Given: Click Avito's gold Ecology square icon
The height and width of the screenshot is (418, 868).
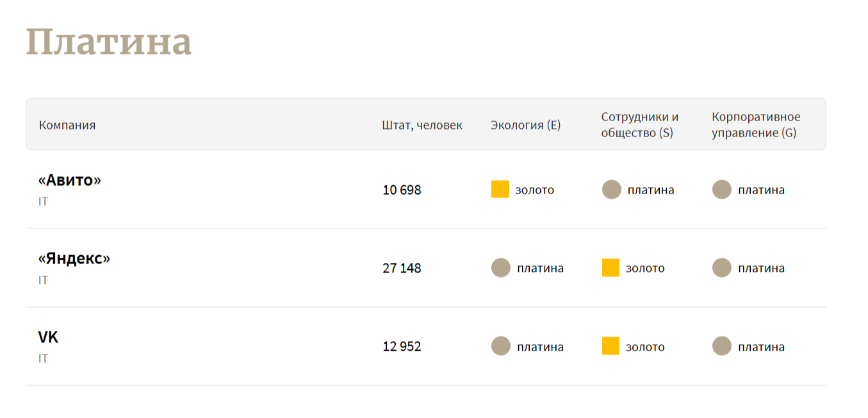Looking at the screenshot, I should click(500, 189).
